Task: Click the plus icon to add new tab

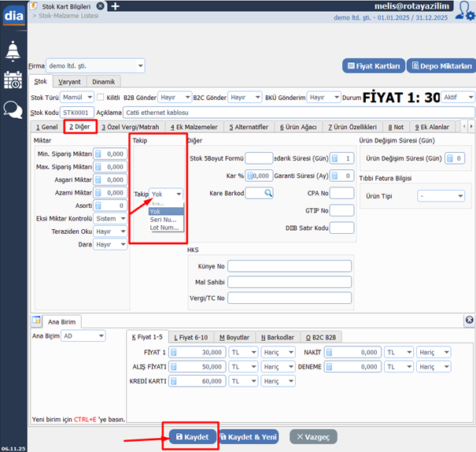Action: (x=115, y=6)
